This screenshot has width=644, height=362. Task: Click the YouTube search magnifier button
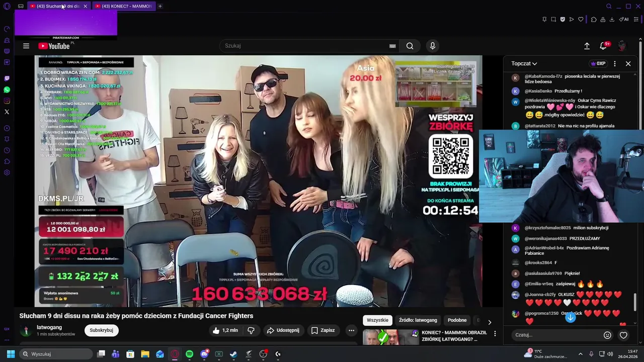(x=410, y=46)
